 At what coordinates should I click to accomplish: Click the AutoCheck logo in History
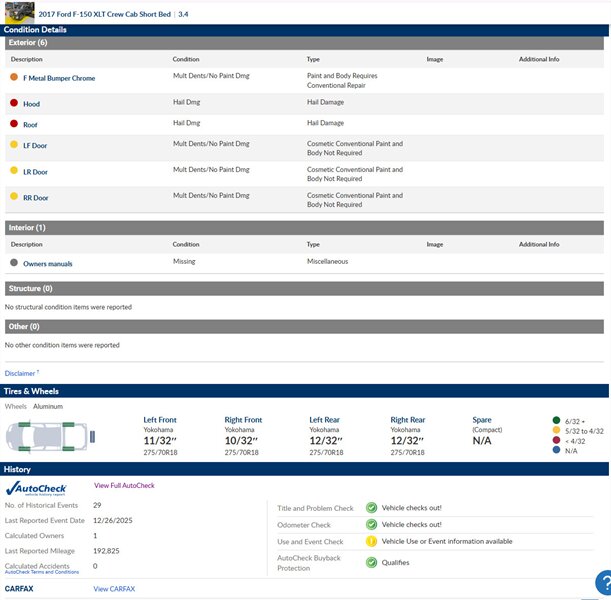pyautogui.click(x=36, y=489)
